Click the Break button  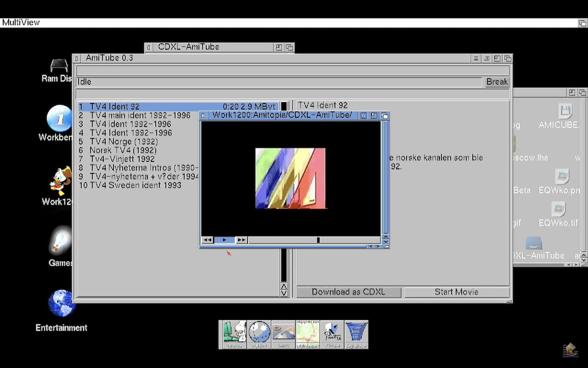pos(497,82)
